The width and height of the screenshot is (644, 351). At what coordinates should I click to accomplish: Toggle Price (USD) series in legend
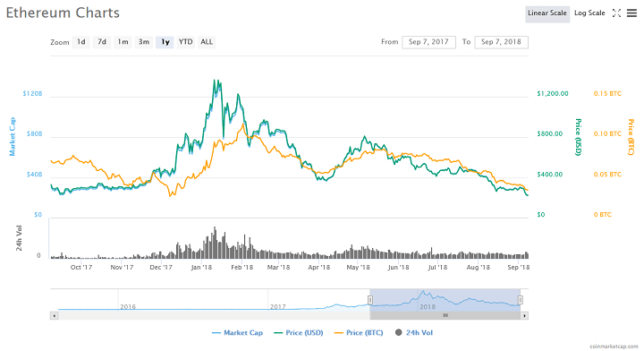point(299,332)
